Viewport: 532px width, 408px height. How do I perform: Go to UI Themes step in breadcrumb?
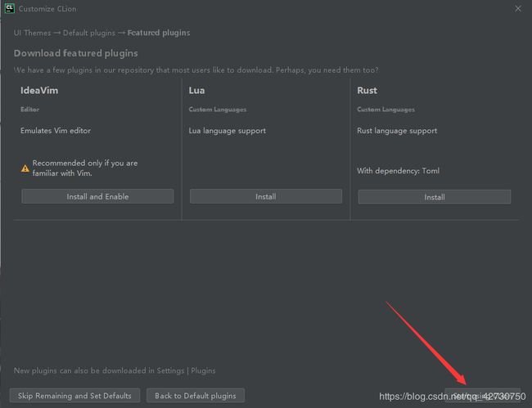(x=32, y=33)
